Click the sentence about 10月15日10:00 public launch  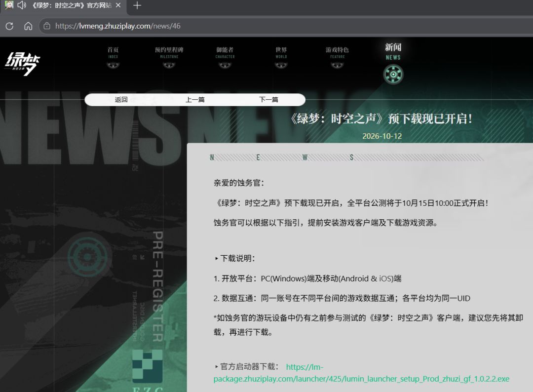[352, 203]
